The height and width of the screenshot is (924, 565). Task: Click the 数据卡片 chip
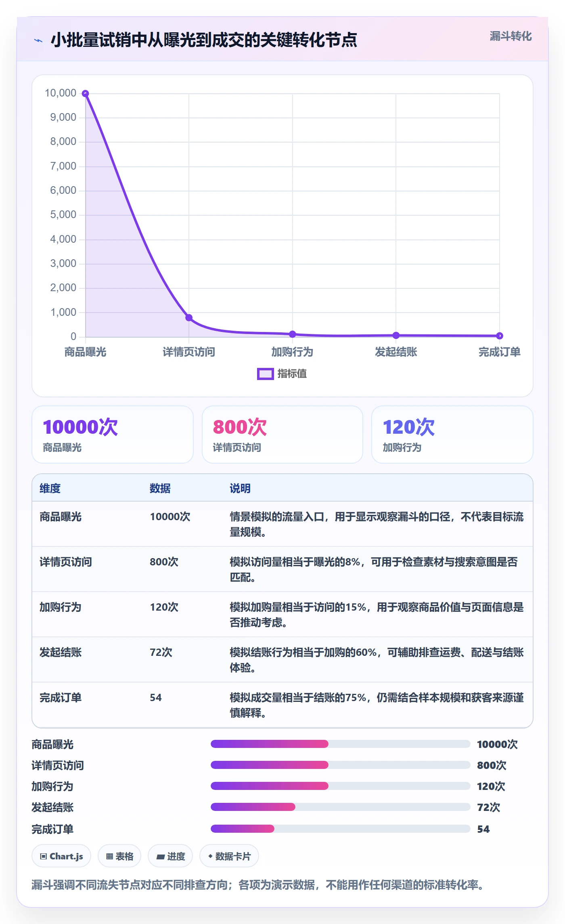click(229, 856)
